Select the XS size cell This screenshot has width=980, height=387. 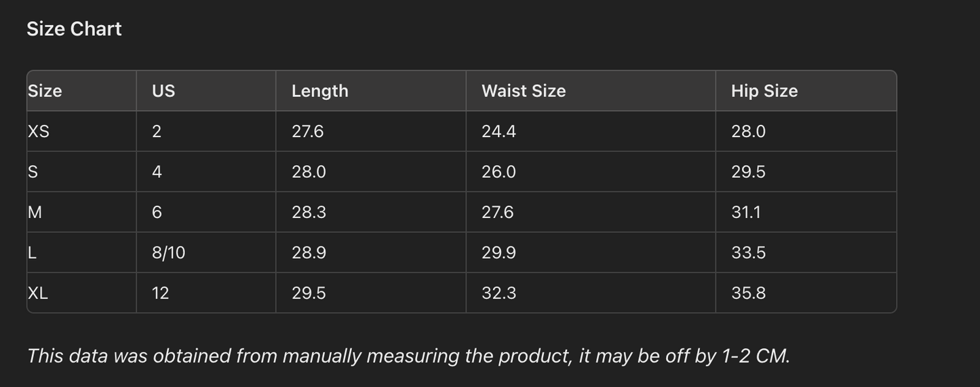[39, 131]
